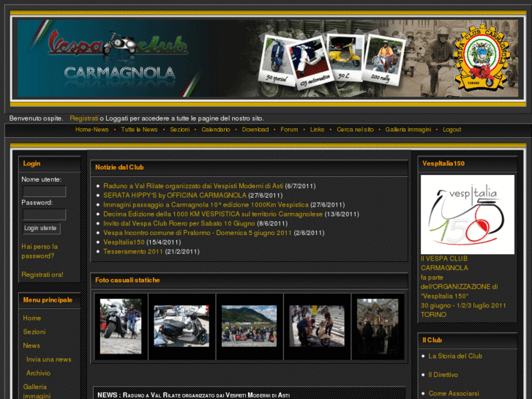Open 'Vespa Incontro comune di Pralormo' news
Viewport: 532px width, 399px height.
pyautogui.click(x=198, y=233)
